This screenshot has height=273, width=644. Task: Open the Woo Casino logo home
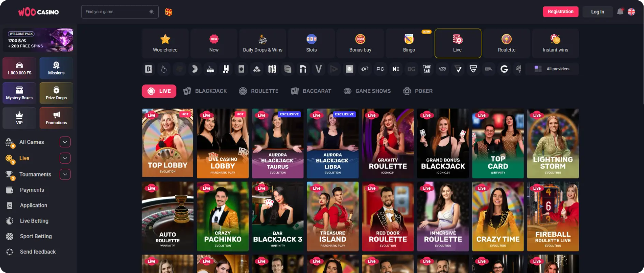[38, 12]
